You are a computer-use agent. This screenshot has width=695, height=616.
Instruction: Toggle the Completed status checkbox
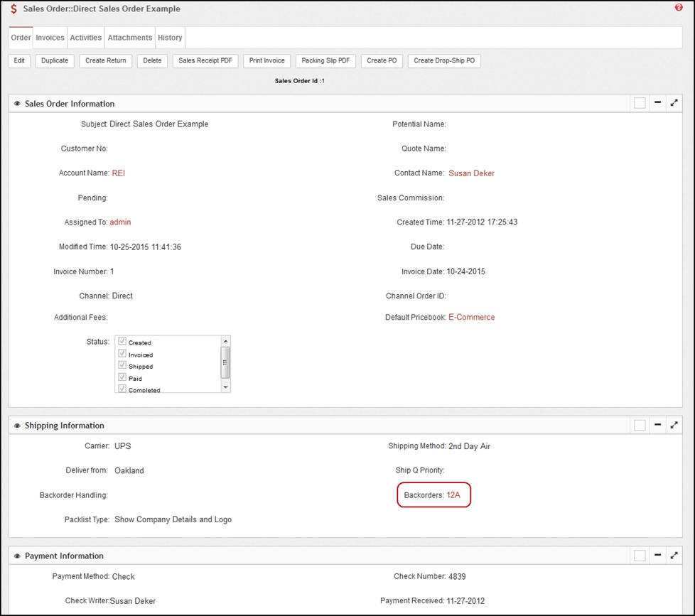coord(122,388)
